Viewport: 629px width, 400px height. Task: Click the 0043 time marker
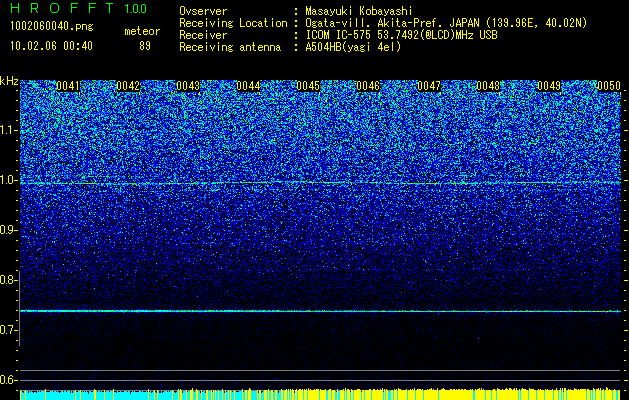pos(188,86)
